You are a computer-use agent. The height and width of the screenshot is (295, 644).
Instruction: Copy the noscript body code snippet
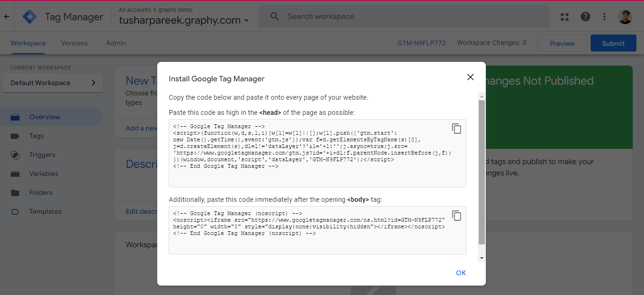[456, 216]
